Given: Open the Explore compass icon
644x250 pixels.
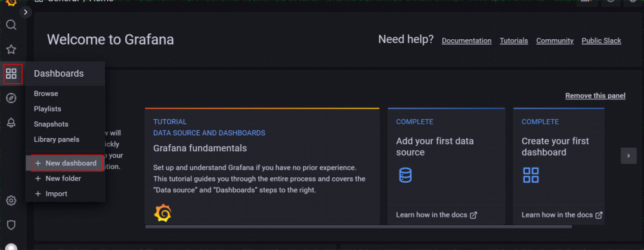Looking at the screenshot, I should coord(11,98).
